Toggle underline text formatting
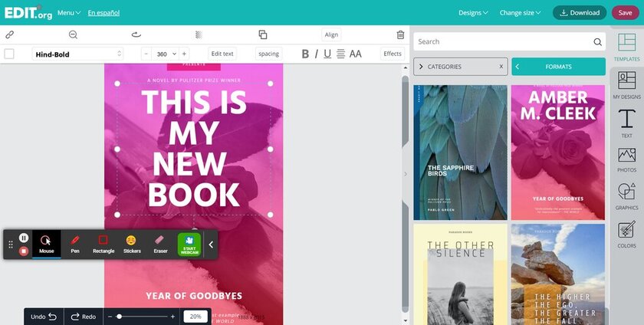This screenshot has height=325, width=644. click(x=327, y=54)
